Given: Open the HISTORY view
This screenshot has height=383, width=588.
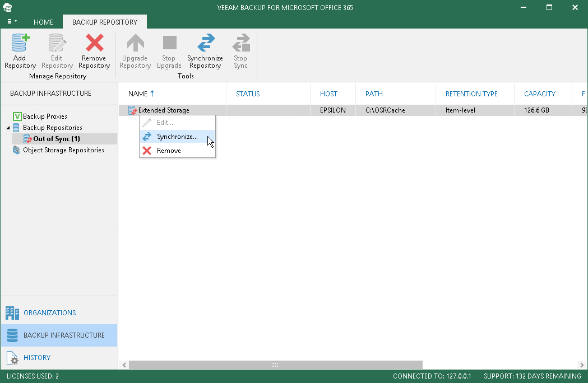Looking at the screenshot, I should (x=59, y=358).
